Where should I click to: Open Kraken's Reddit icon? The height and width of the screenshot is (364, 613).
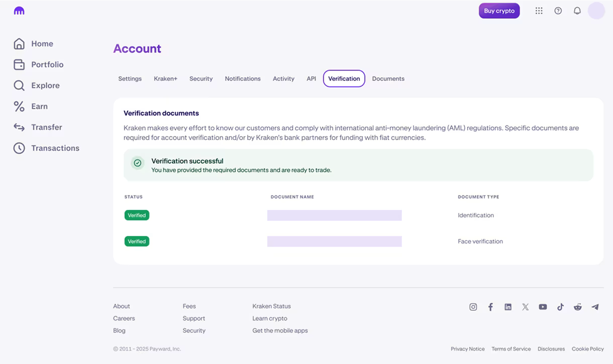pyautogui.click(x=578, y=307)
